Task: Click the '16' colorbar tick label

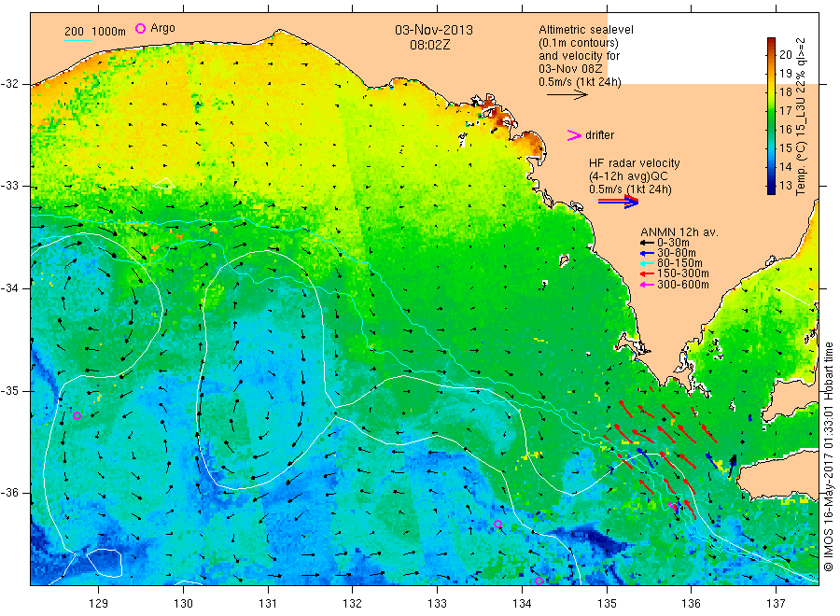Action: 785,129
